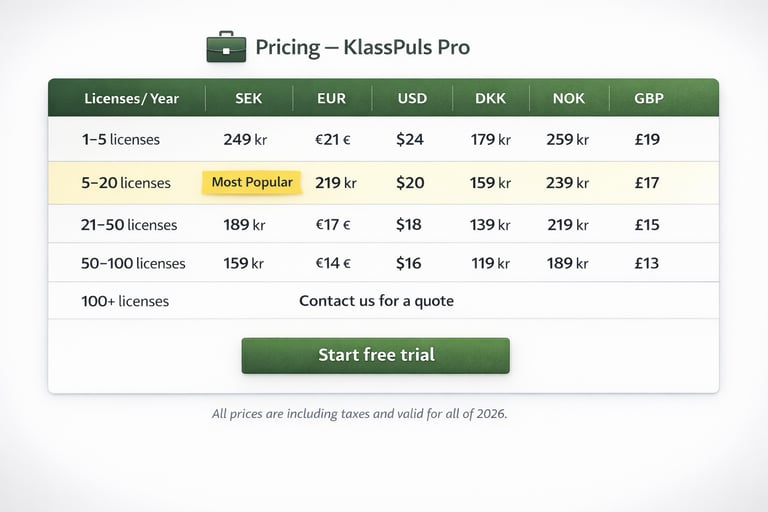Screen dimensions: 768x512
Task: Click the Licenses/Year header cell
Action: click(131, 98)
